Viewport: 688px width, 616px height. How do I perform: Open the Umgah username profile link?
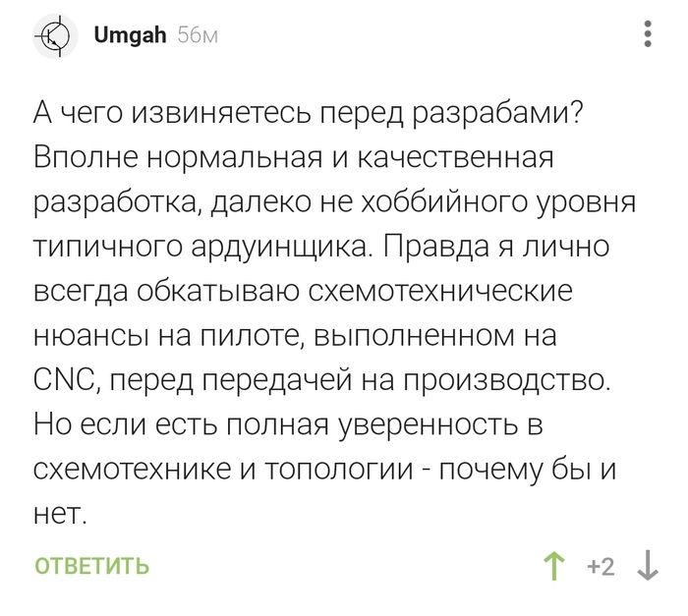[x=130, y=36]
